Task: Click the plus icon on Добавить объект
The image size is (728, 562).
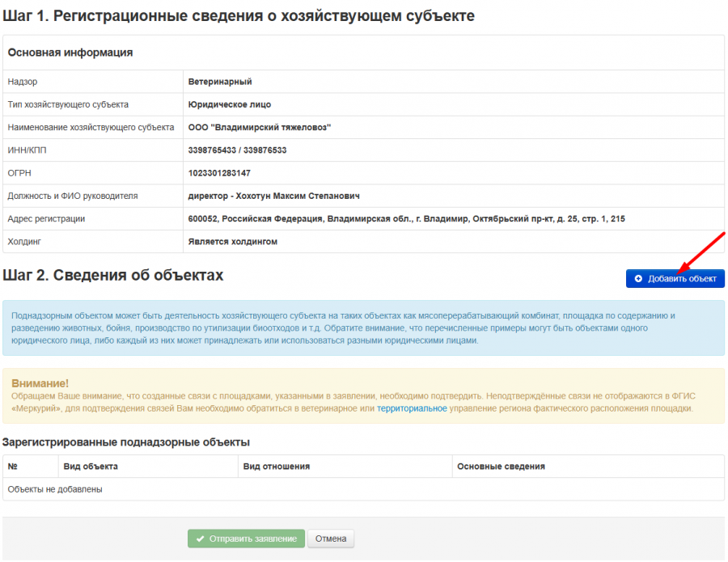Action: 638,279
